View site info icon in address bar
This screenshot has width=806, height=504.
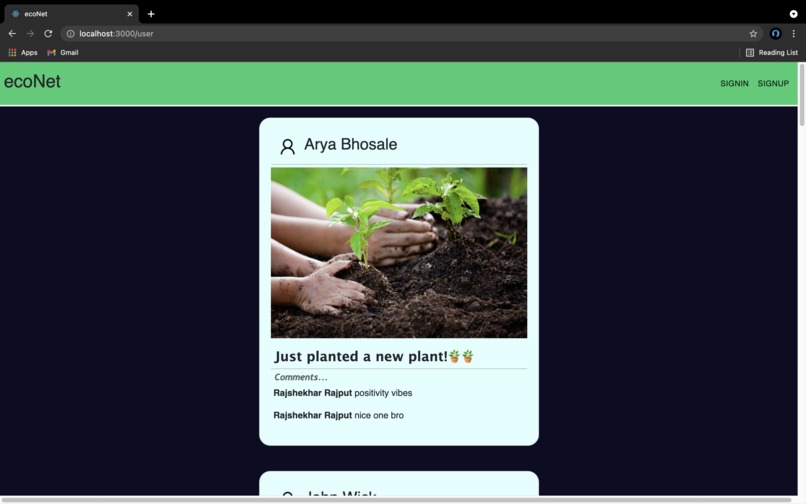[x=70, y=33]
